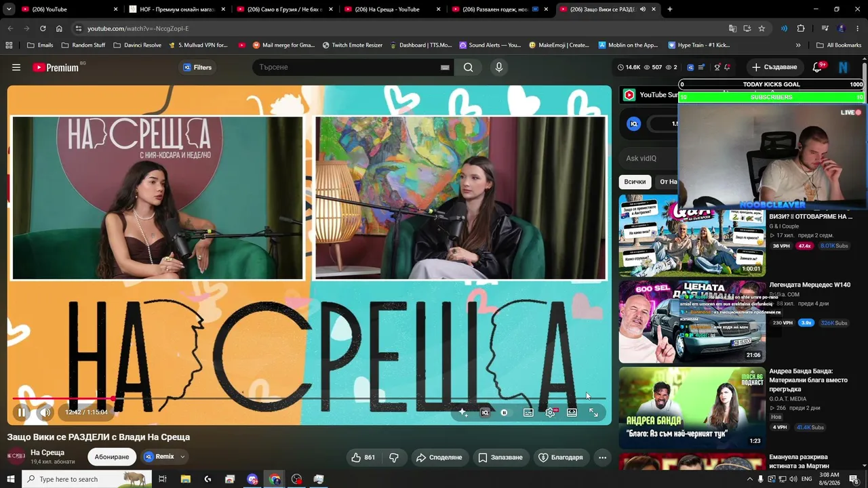Open the Davinci Resolve bookmark folder
This screenshot has height=488, width=868.
coord(137,45)
